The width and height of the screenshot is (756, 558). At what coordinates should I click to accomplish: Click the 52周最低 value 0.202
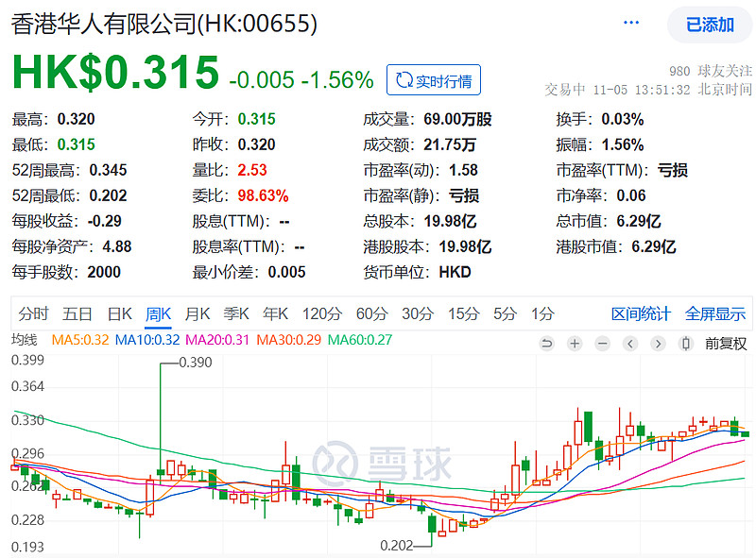108,195
